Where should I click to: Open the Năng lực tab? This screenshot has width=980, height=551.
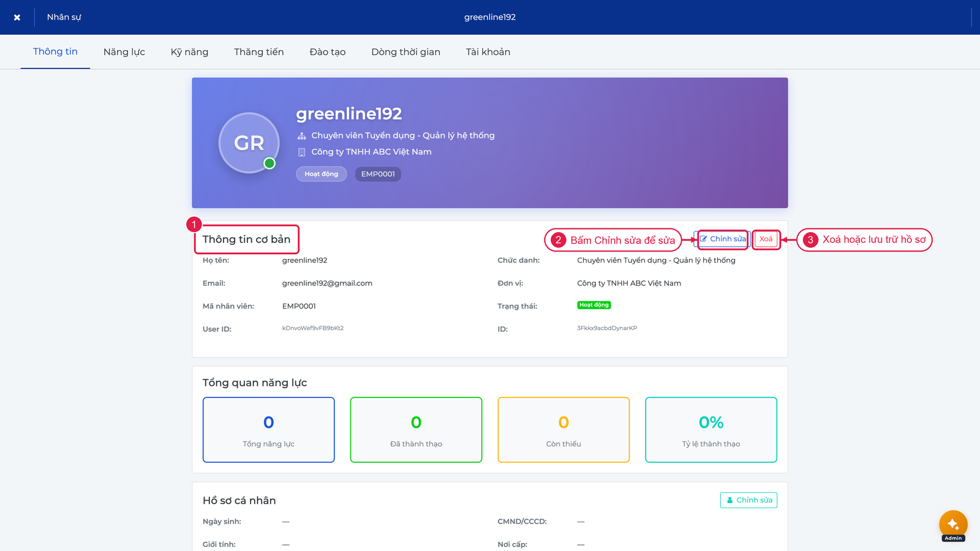[x=124, y=52]
